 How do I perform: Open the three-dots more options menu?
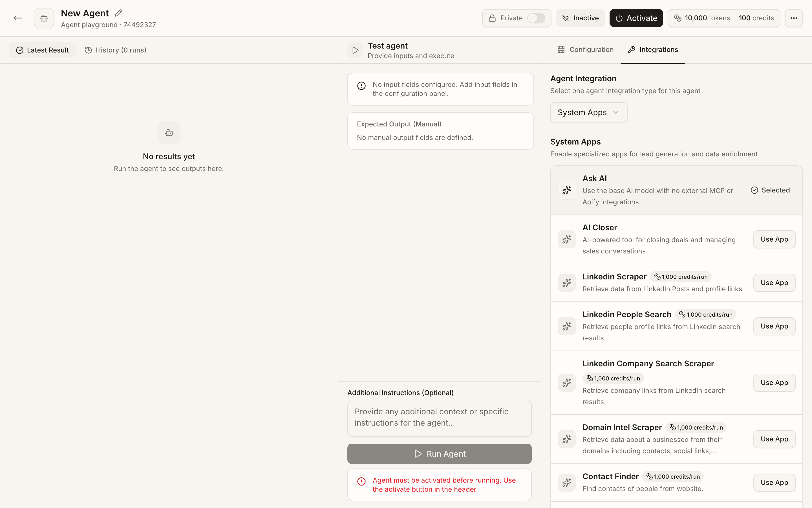coord(794,18)
